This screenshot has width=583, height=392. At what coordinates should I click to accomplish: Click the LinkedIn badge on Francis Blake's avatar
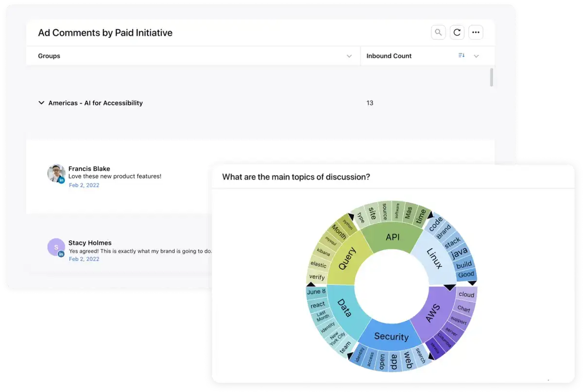tap(61, 180)
